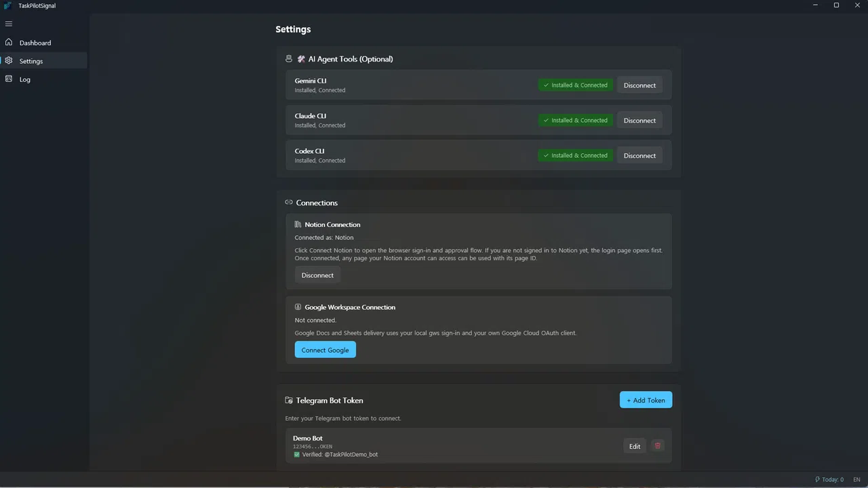Maximize the TaskPilotSignal window
Viewport: 868px width, 488px height.
coord(836,5)
